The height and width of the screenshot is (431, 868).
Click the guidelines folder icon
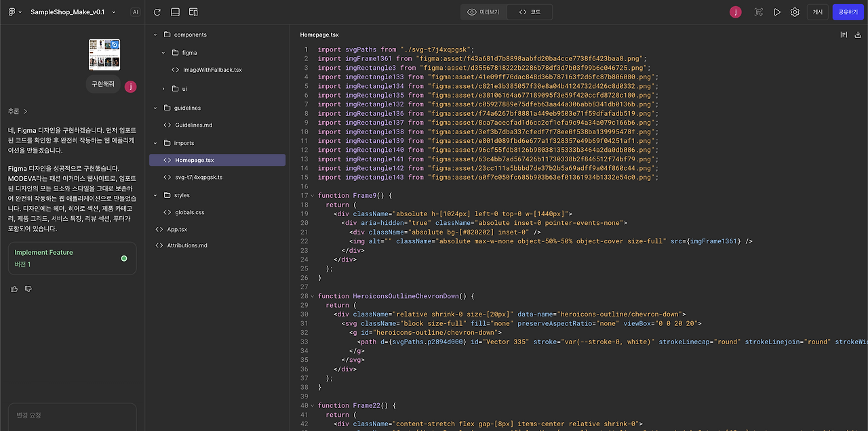click(x=167, y=108)
